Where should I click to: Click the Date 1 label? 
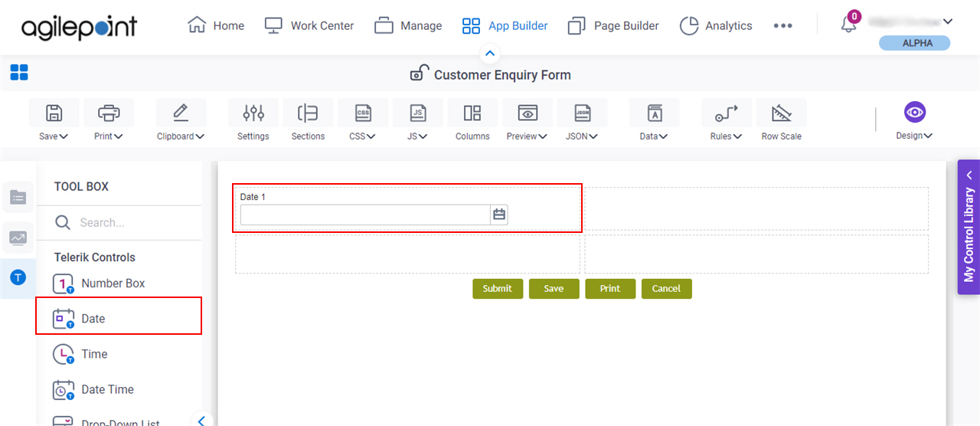253,197
